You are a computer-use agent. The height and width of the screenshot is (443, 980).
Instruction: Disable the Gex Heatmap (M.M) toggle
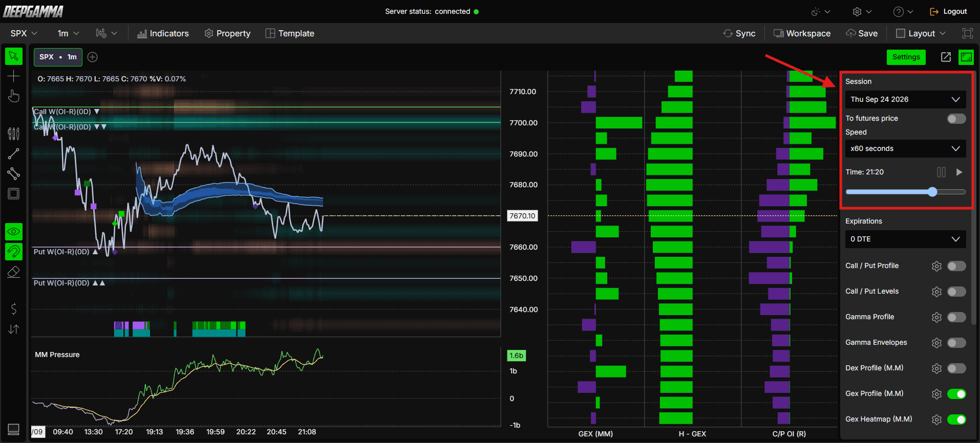pyautogui.click(x=956, y=419)
